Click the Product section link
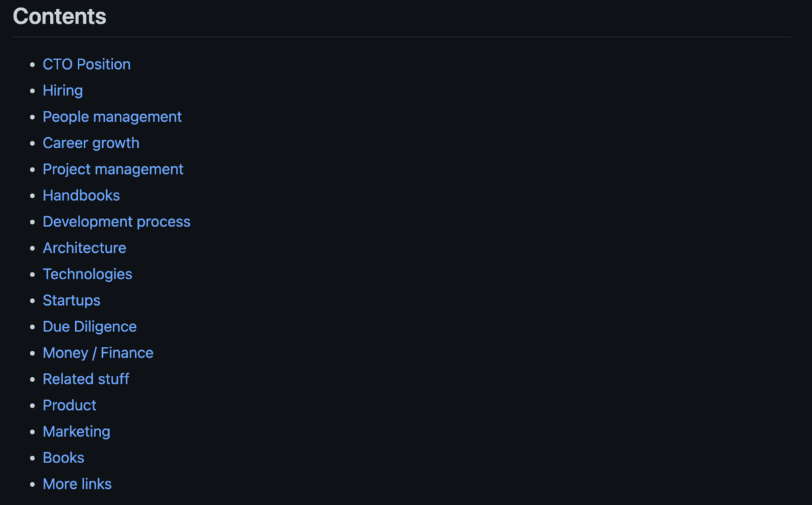Screen dimensions: 812x505 pyautogui.click(x=69, y=405)
